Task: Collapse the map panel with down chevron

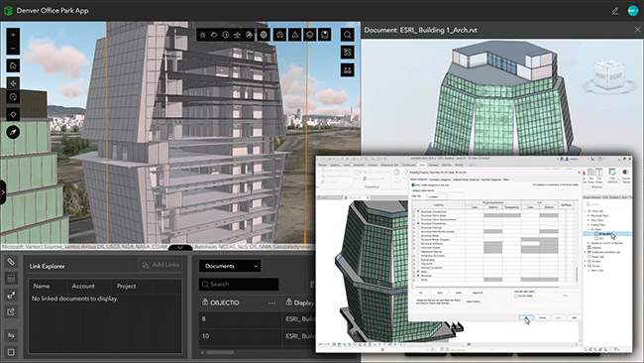Action: pos(180,248)
